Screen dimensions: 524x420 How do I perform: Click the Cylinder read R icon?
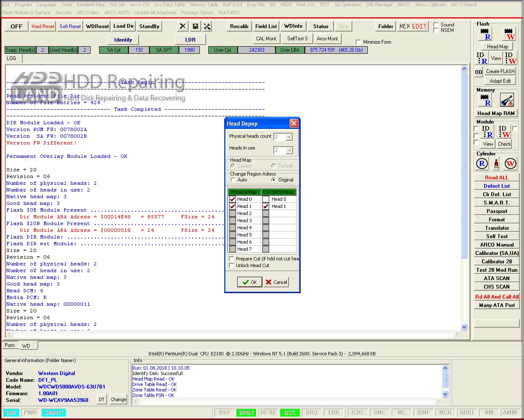click(x=482, y=164)
